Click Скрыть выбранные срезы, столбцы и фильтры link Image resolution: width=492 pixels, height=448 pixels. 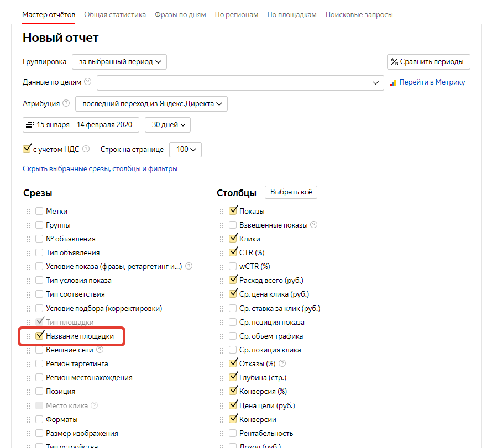[x=100, y=169]
